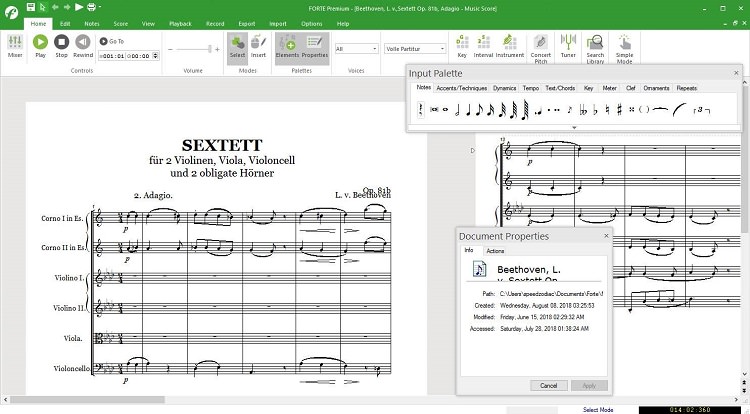Increase volume with the plus button
The height and width of the screenshot is (414, 750).
tap(217, 49)
